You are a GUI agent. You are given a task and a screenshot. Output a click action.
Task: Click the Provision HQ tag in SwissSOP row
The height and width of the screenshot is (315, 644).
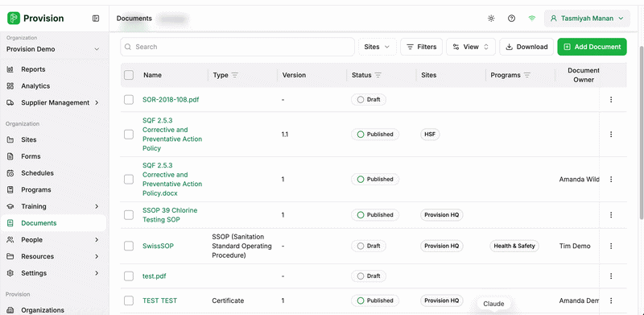[x=441, y=246]
